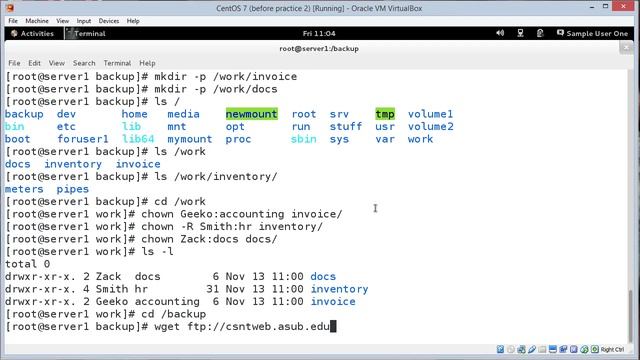This screenshot has width=640, height=360.
Task: Click the VirtualBox mouse integration status icon
Action: pos(584,349)
